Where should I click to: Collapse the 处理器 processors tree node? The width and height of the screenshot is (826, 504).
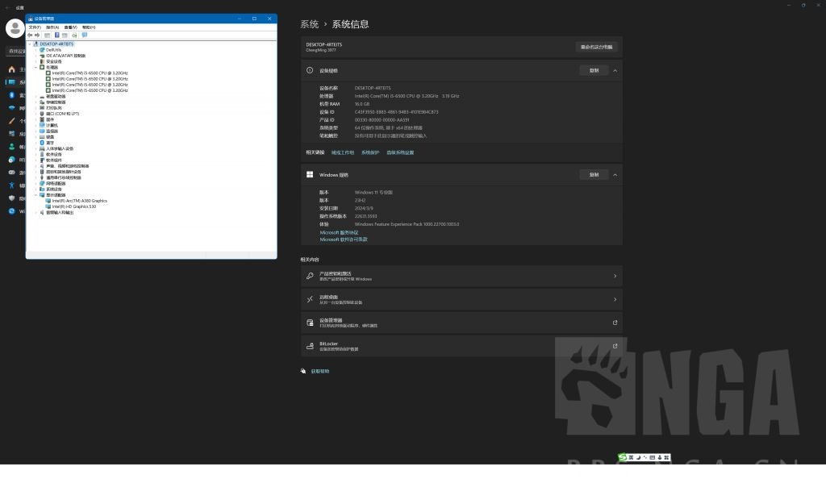[x=36, y=67]
